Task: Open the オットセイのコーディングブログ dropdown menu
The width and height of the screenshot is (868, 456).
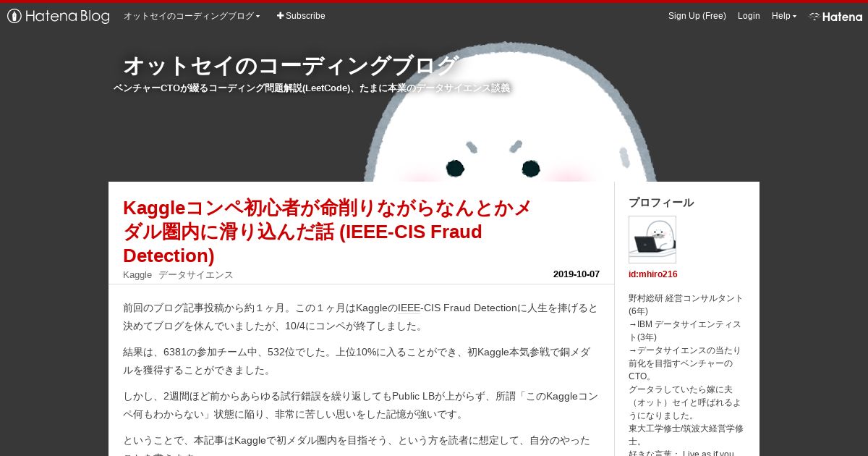Action: (192, 16)
